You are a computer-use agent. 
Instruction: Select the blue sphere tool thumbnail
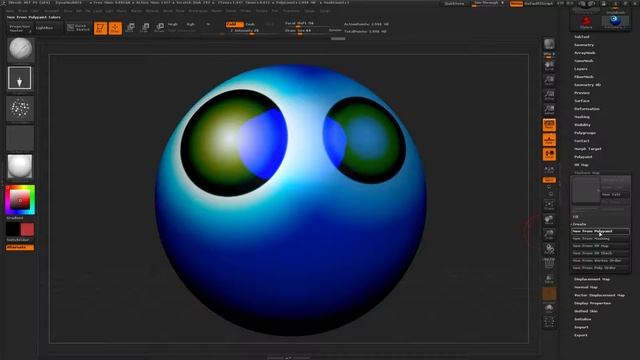pos(615,21)
